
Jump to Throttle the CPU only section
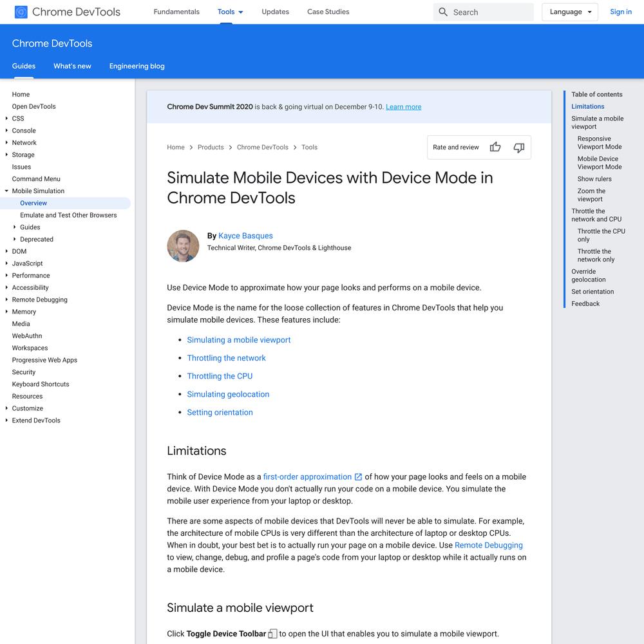601,235
